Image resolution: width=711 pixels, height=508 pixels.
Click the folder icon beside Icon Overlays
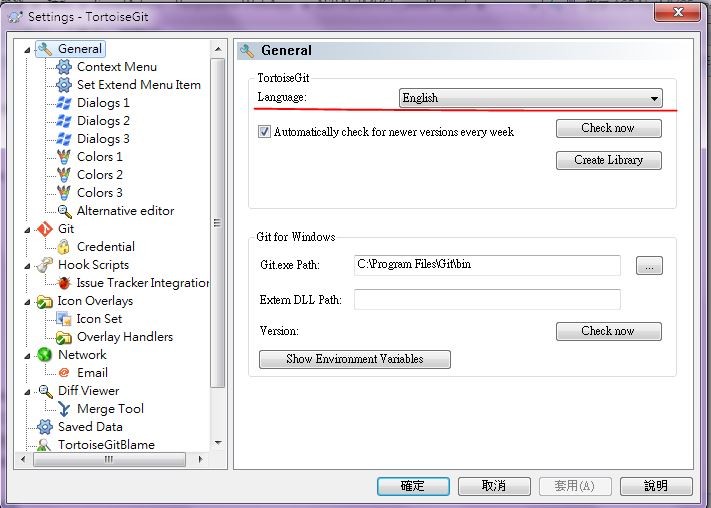[x=45, y=301]
